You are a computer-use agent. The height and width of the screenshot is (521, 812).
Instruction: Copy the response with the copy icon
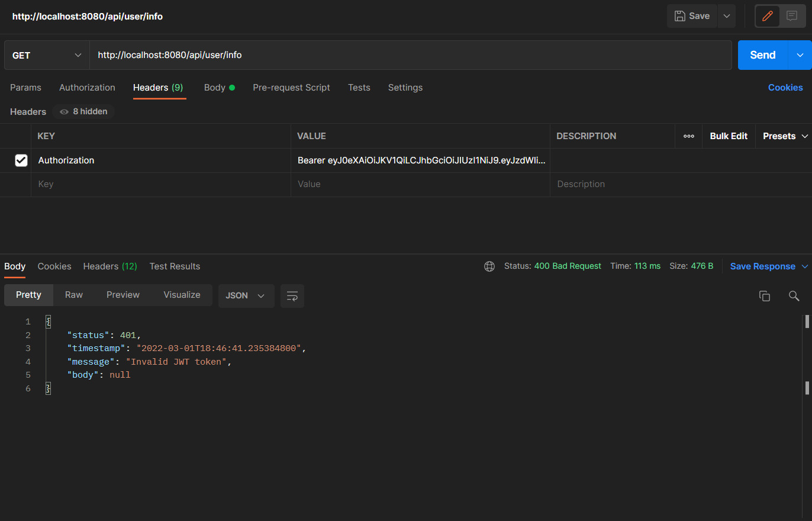(765, 296)
